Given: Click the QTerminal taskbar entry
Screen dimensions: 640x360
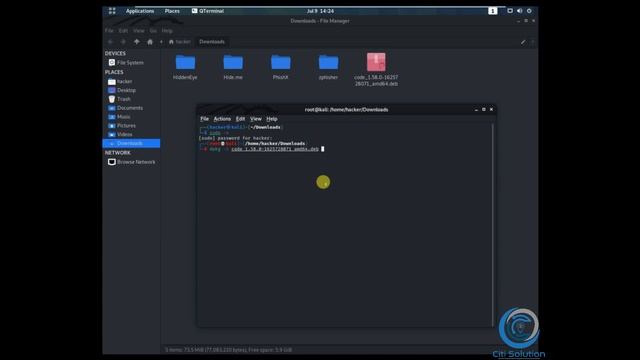Looking at the screenshot, I should (208, 11).
